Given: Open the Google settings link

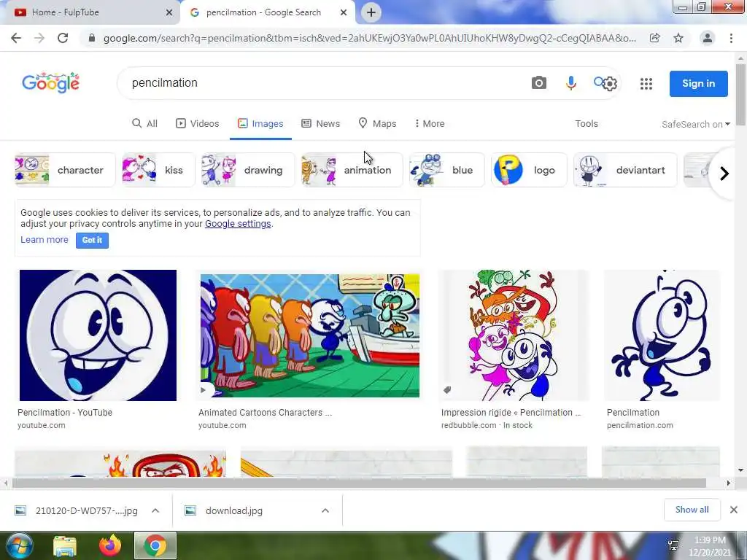Looking at the screenshot, I should 238,224.
